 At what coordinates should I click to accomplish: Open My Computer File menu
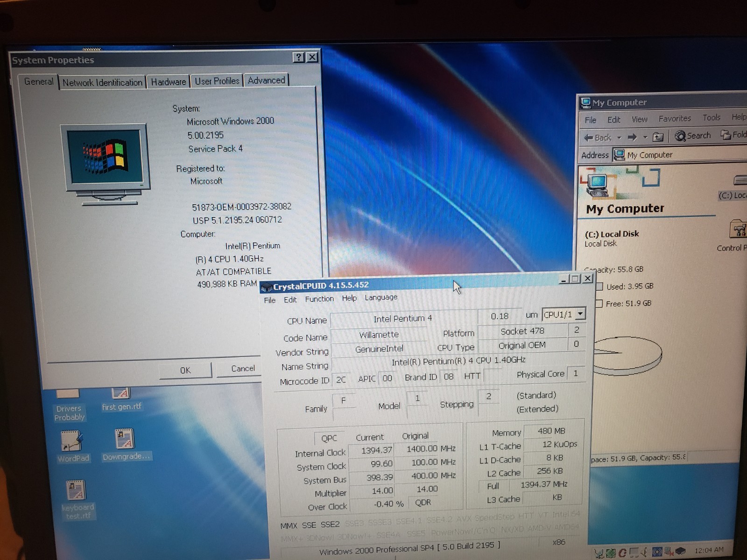coord(591,120)
